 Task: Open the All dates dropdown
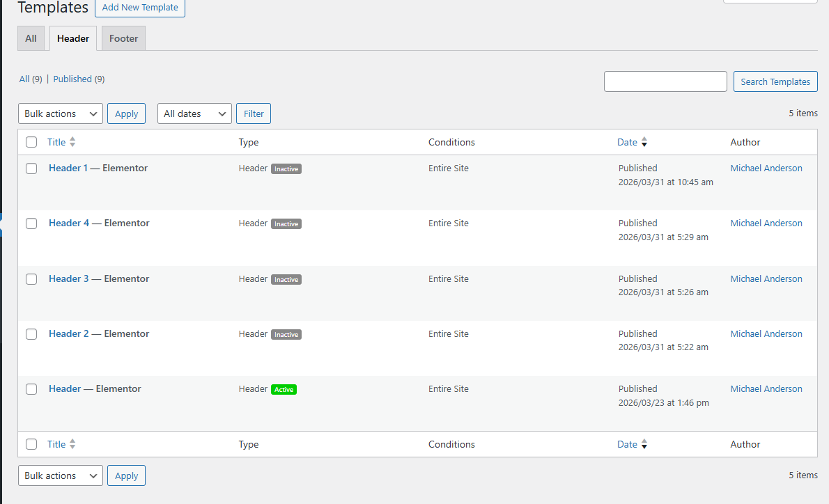click(x=194, y=113)
